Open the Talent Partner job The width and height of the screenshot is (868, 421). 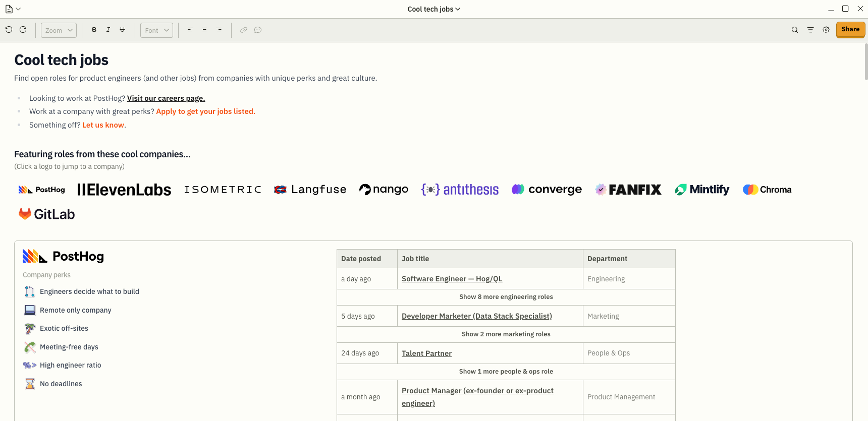pyautogui.click(x=426, y=353)
